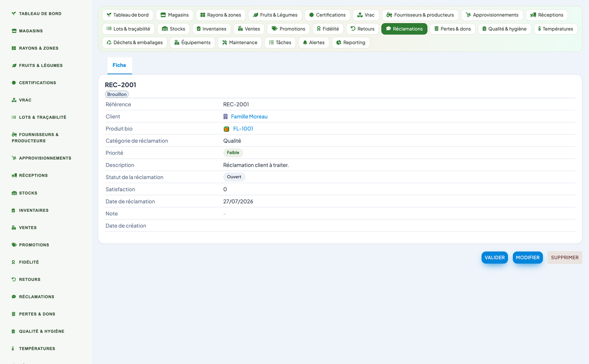This screenshot has width=589, height=364.
Task: Open Températures top navigation pill
Action: 556,29
